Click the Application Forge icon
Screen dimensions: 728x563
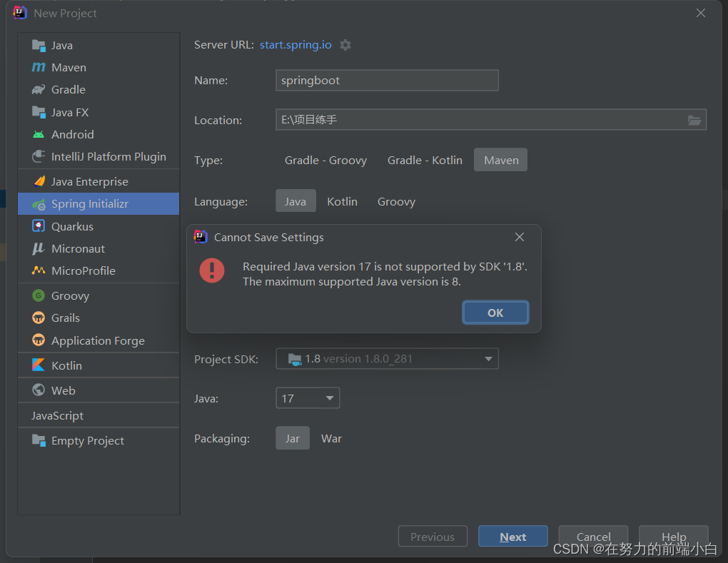(x=39, y=340)
